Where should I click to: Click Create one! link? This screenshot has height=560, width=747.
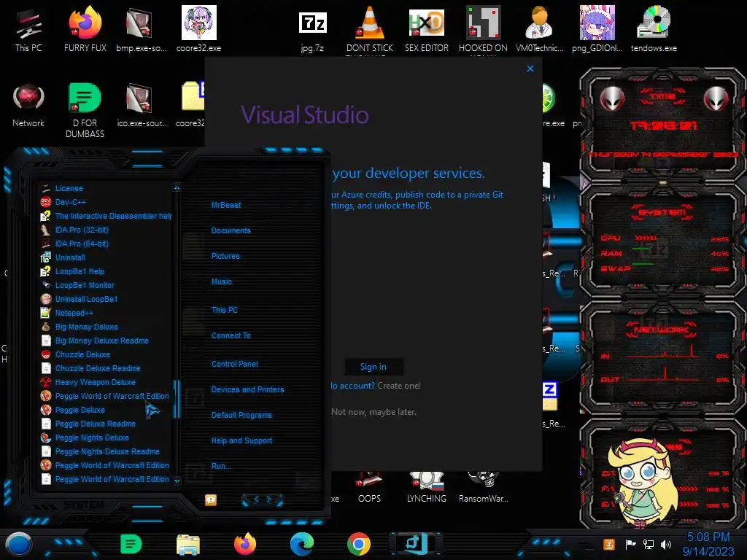[399, 386]
